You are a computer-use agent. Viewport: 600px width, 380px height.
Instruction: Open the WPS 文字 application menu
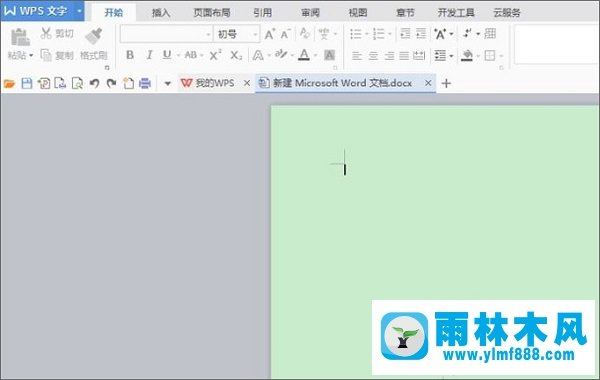(x=42, y=11)
